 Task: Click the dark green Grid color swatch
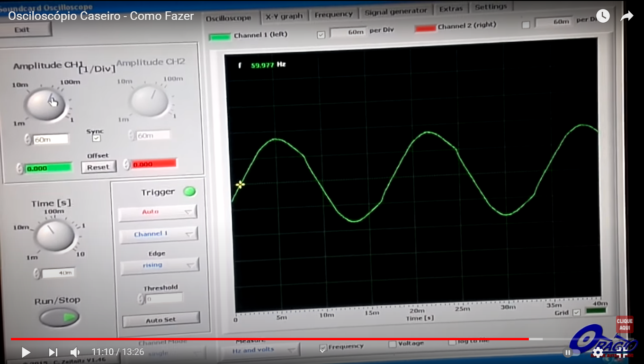(x=596, y=311)
